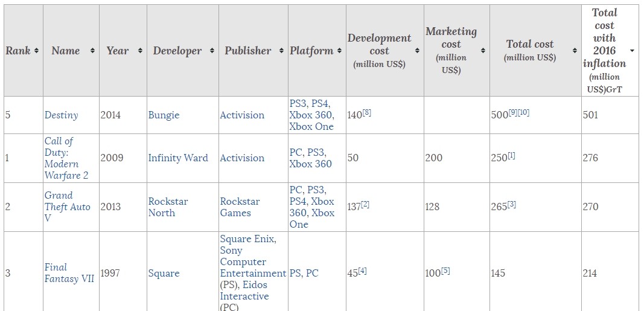Open Activision publisher link in Destiny row
The height and width of the screenshot is (311, 644).
tap(242, 115)
